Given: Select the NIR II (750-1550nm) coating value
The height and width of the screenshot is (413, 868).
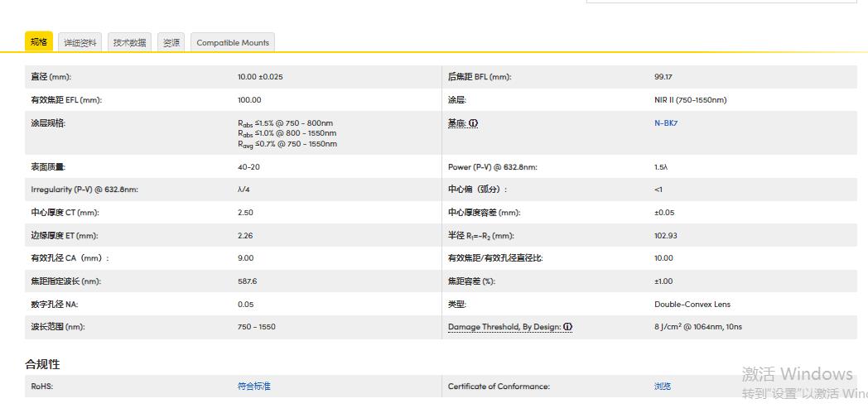Looking at the screenshot, I should click(x=690, y=100).
